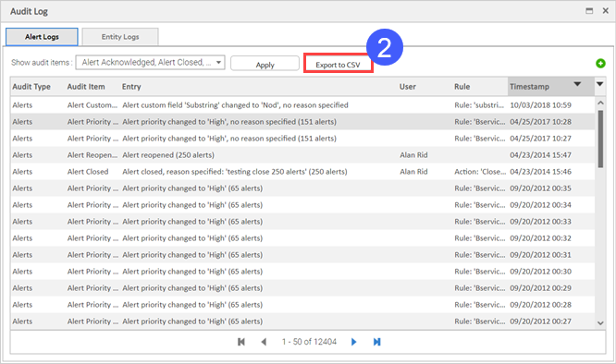
Task: Select the row timestamped 09/20/2012 00:28
Action: 302,304
